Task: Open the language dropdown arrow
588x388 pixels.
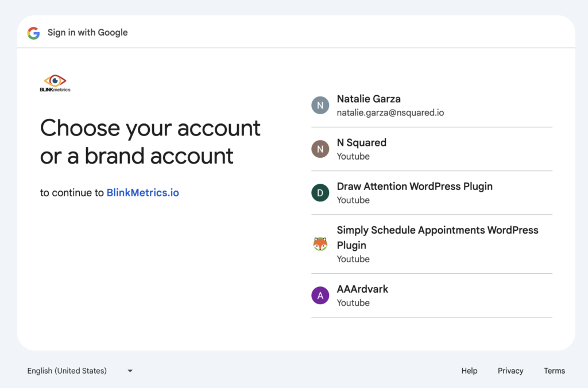Action: point(130,371)
